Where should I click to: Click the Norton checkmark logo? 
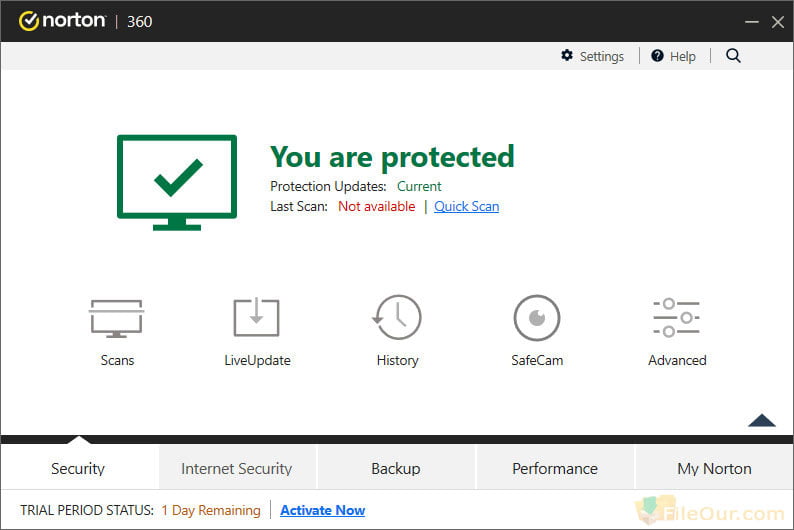pos(29,21)
